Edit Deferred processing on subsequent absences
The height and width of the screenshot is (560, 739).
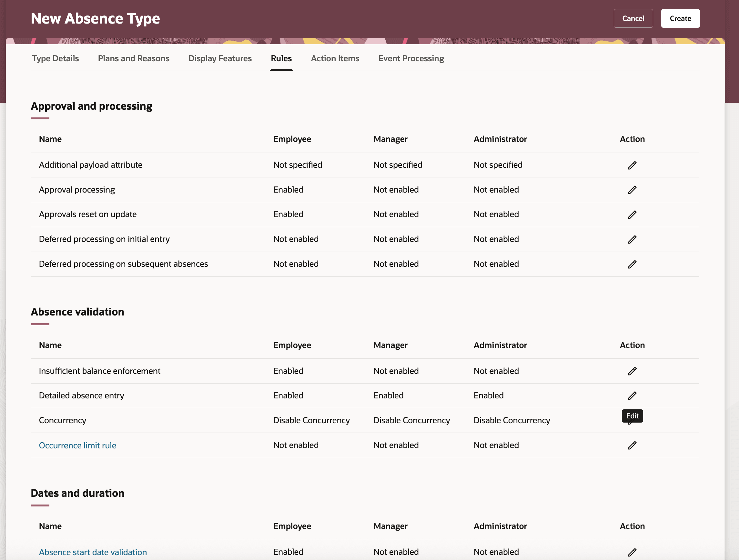(632, 264)
